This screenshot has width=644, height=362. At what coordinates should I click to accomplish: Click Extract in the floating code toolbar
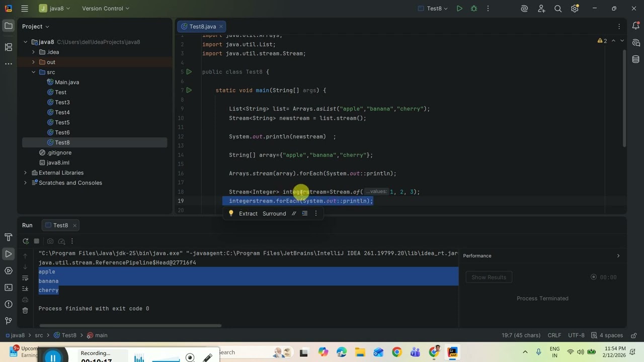(x=248, y=214)
